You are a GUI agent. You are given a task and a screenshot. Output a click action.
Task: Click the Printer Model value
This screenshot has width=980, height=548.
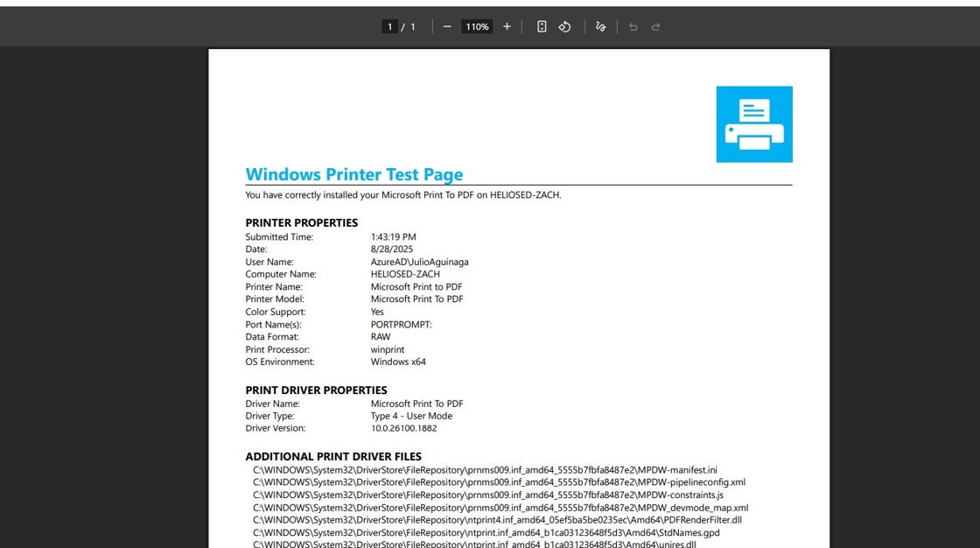click(x=416, y=299)
